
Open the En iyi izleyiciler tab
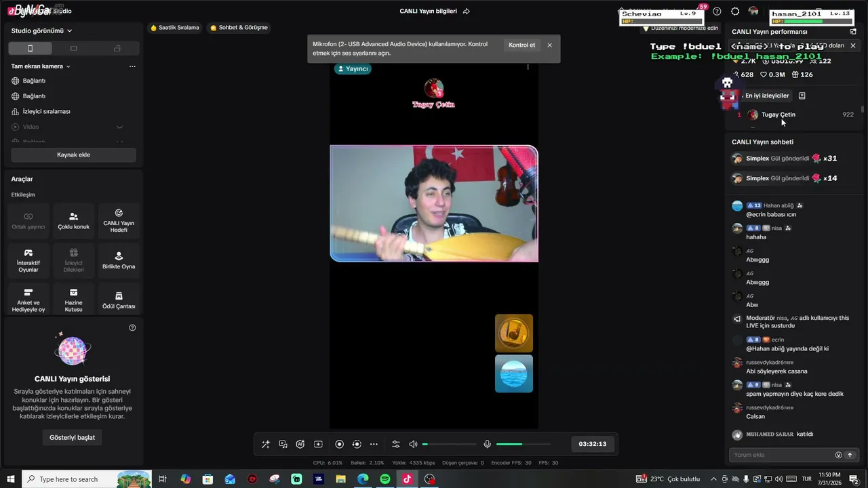point(767,96)
